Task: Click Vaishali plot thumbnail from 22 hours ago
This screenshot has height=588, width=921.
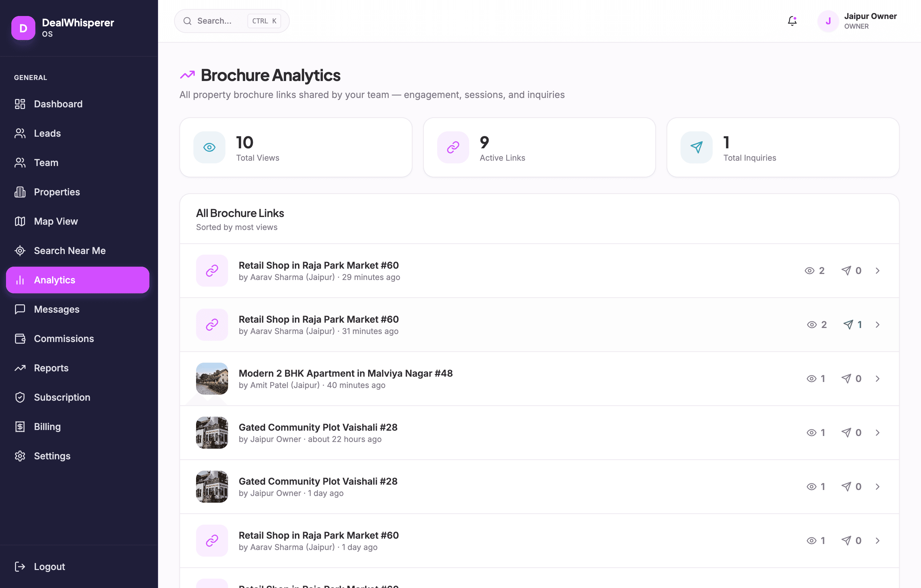Action: (x=212, y=433)
